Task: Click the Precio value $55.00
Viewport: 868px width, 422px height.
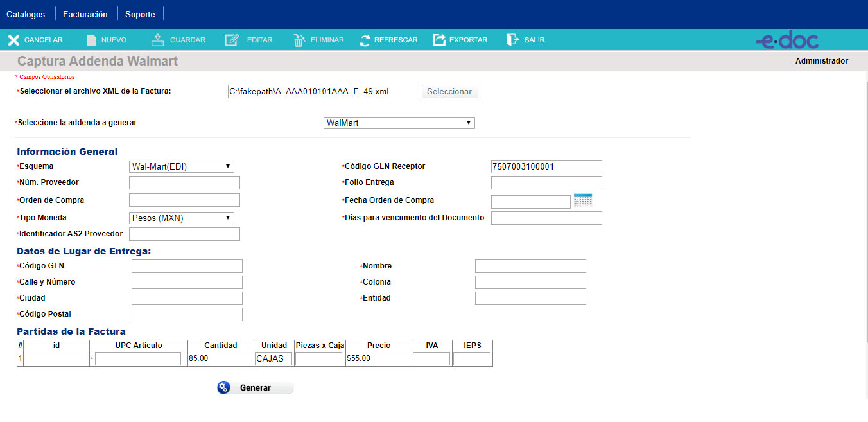Action: pos(358,358)
